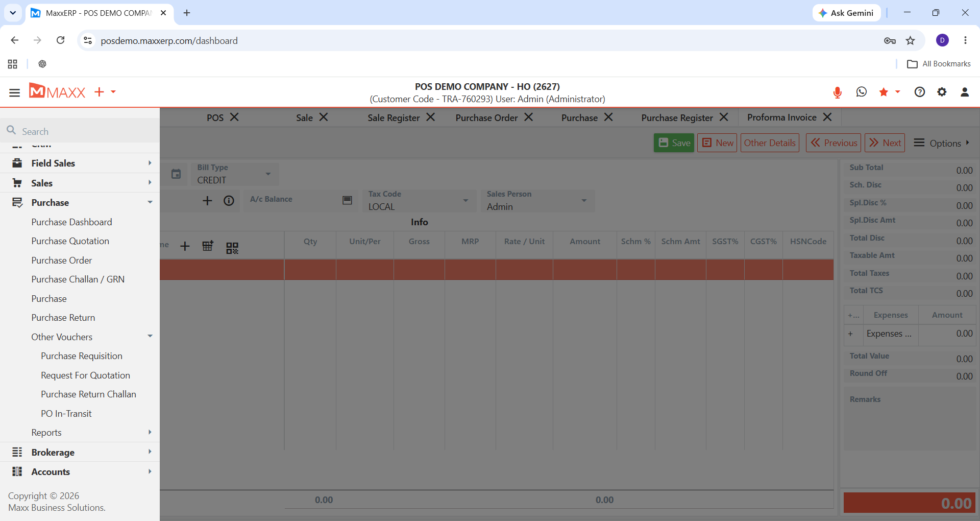980x521 pixels.
Task: Close the Purchase tab
Action: point(608,117)
